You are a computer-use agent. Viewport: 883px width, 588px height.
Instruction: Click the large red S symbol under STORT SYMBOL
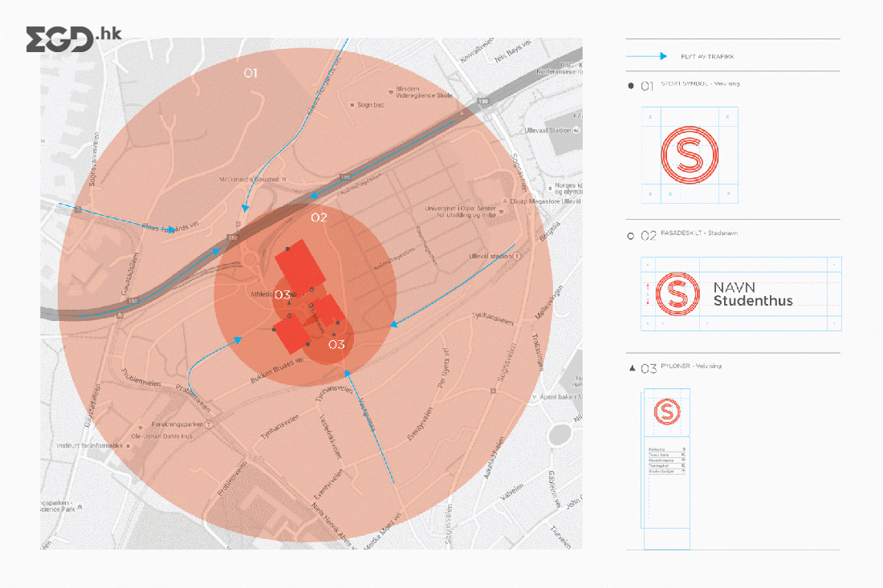(x=690, y=155)
